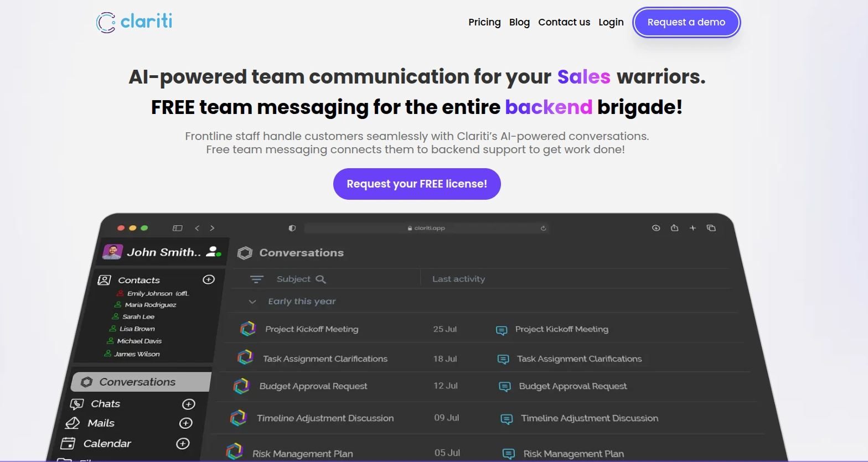Image resolution: width=868 pixels, height=462 pixels.
Task: Click Request a demo button
Action: [686, 22]
